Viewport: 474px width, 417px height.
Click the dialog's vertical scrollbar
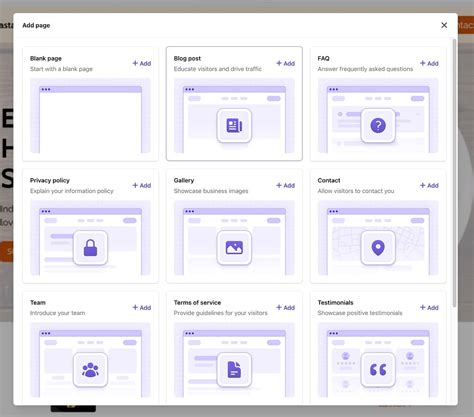tap(454, 173)
